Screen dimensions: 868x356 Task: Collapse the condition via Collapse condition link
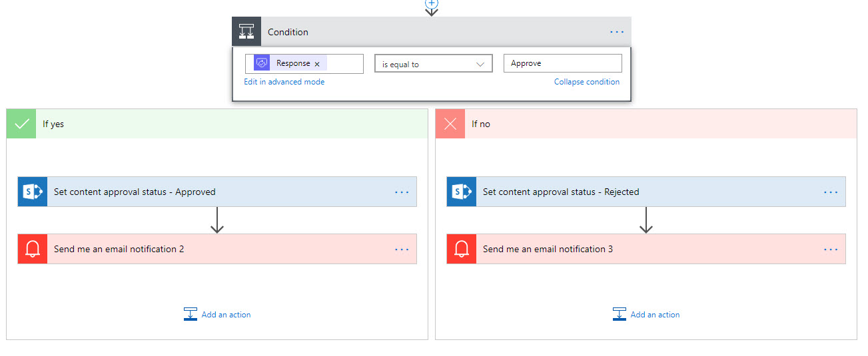pyautogui.click(x=586, y=82)
